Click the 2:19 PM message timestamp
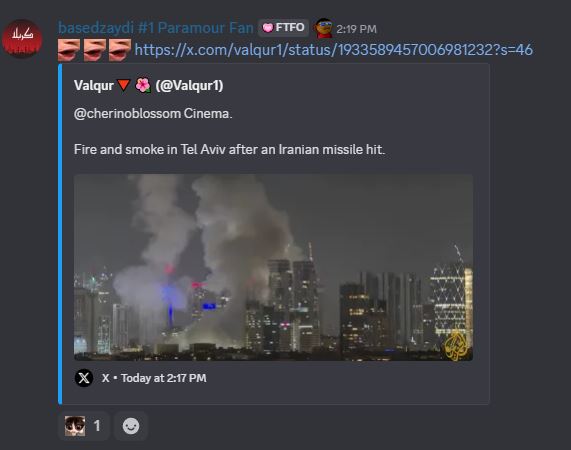This screenshot has height=450, width=571. coord(356,29)
